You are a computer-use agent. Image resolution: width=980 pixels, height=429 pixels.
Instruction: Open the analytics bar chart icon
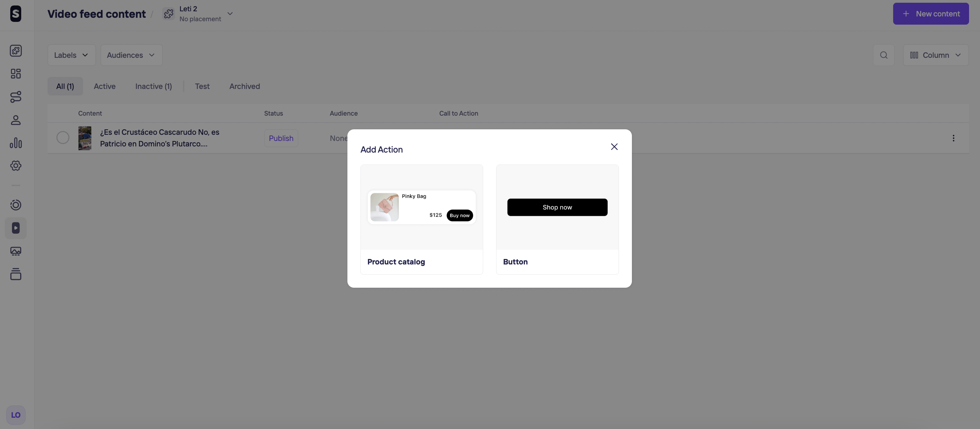pyautogui.click(x=16, y=143)
